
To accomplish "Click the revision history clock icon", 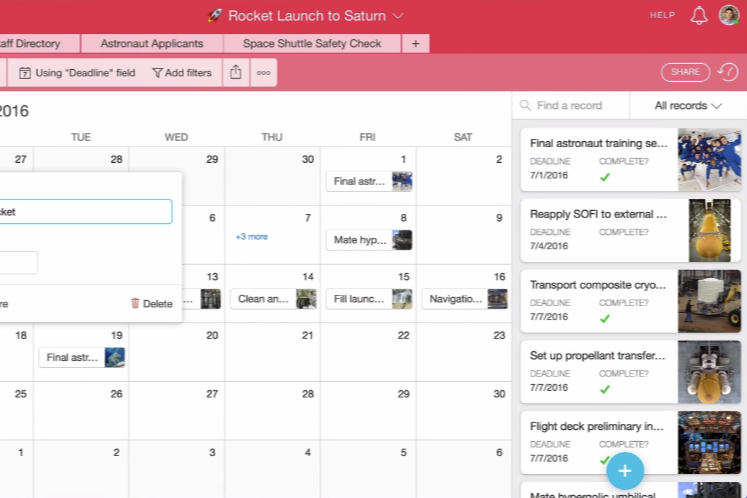I will click(728, 72).
